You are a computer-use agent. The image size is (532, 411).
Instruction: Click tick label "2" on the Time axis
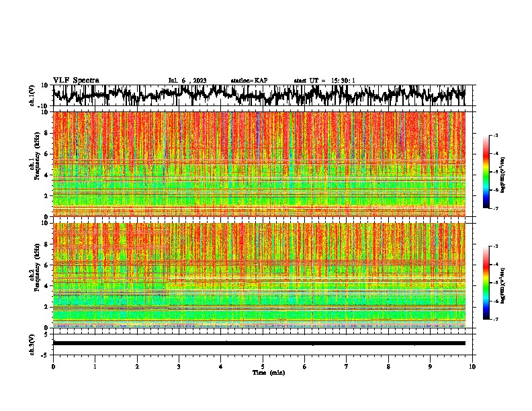[x=137, y=367]
